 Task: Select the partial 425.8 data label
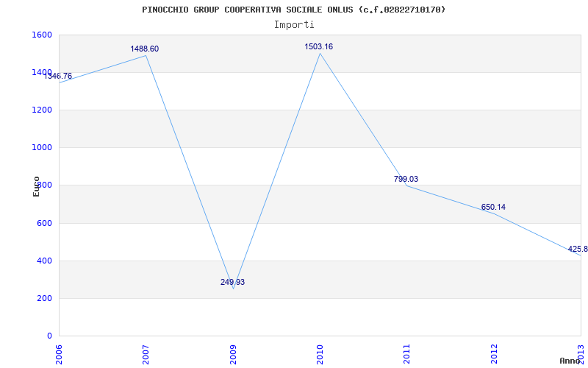tap(578, 249)
